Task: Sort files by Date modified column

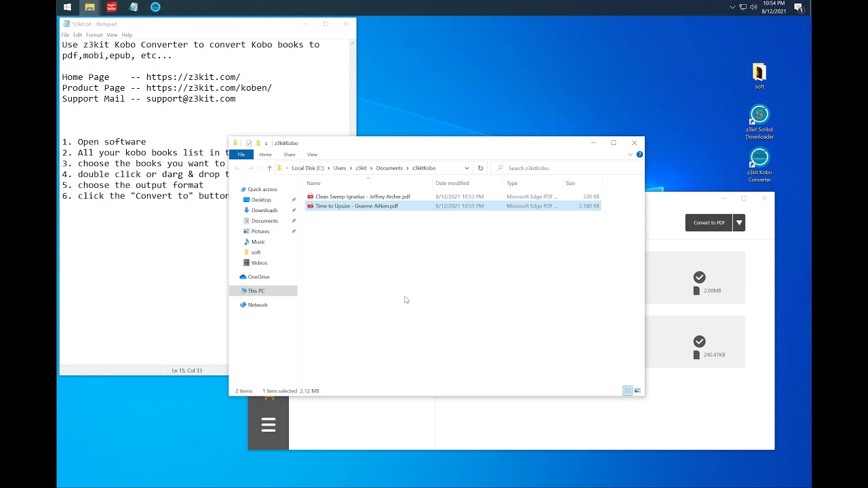Action: [x=468, y=183]
